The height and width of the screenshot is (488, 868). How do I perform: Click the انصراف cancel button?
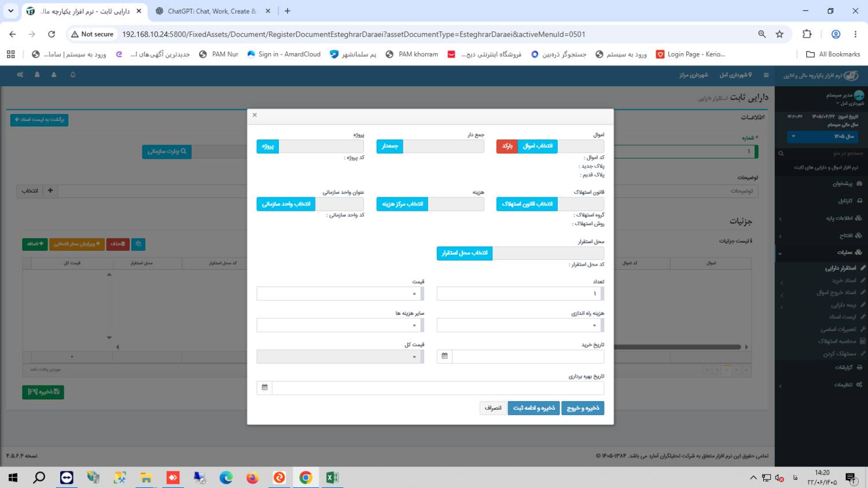[493, 408]
